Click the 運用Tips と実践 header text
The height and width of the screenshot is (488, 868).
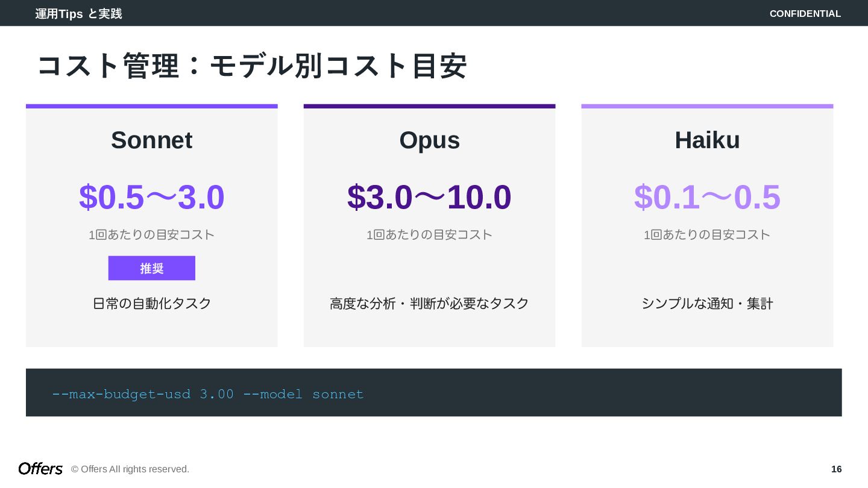(x=78, y=13)
